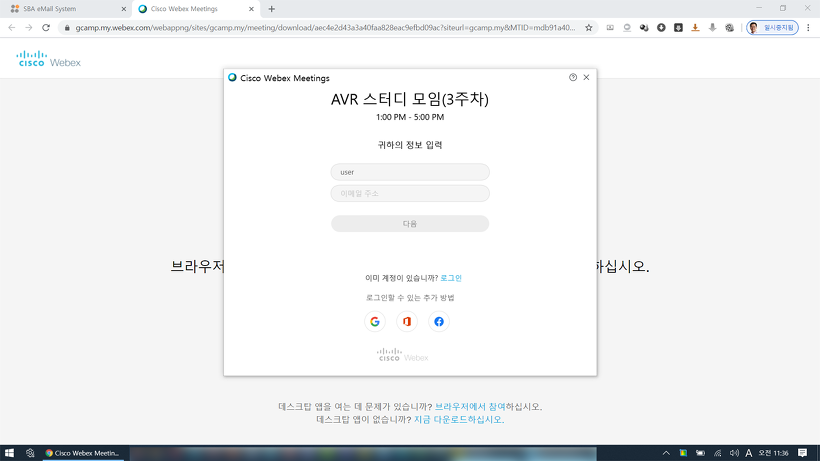Open the Windows Start menu

point(9,453)
